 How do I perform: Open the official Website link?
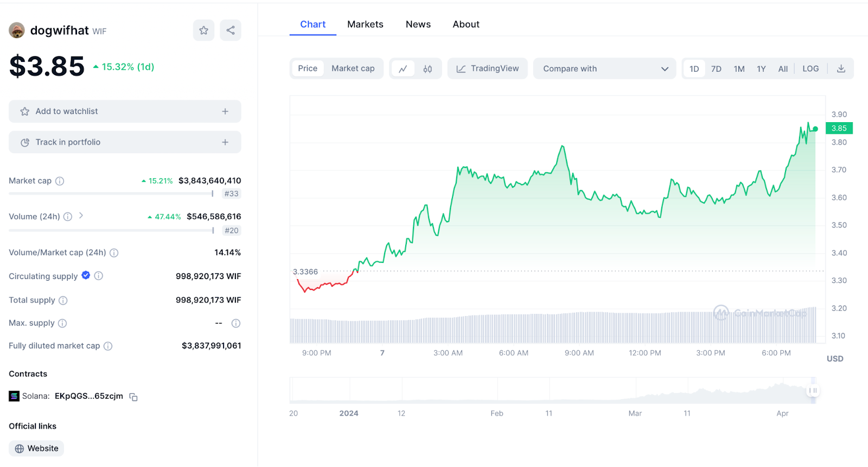click(36, 449)
